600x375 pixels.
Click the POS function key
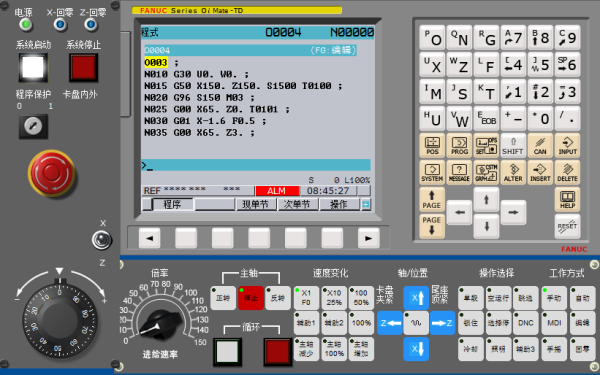pyautogui.click(x=432, y=145)
